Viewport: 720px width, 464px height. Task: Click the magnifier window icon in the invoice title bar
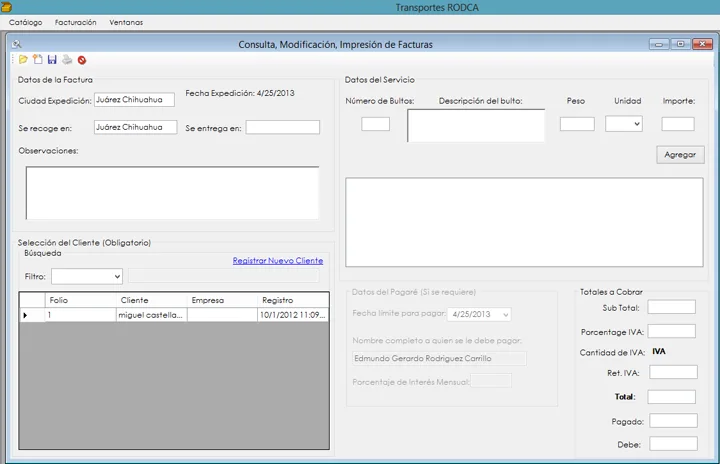click(17, 44)
